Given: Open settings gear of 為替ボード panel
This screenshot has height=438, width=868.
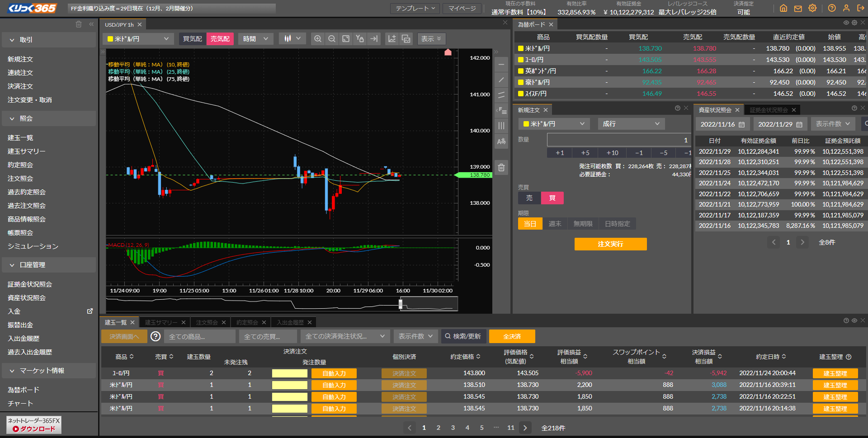Looking at the screenshot, I should (x=854, y=23).
